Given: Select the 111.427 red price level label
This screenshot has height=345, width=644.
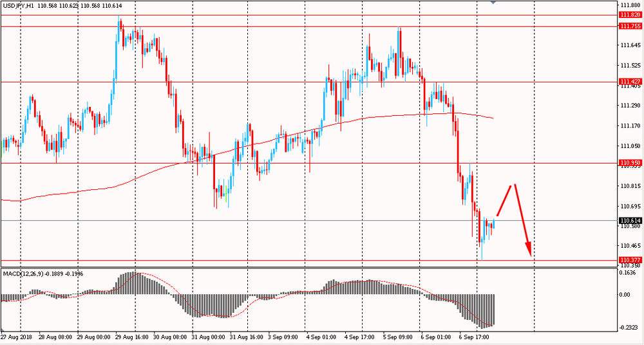Looking at the screenshot, I should pyautogui.click(x=630, y=81).
